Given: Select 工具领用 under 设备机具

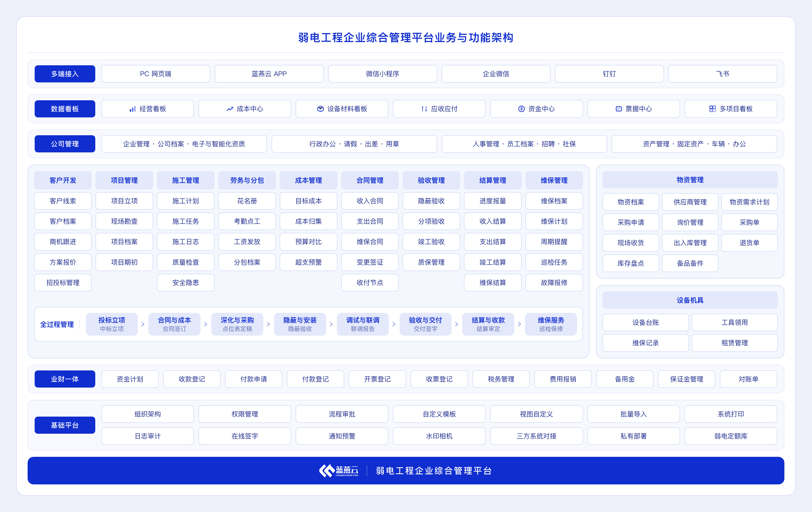Looking at the screenshot, I should tap(734, 323).
